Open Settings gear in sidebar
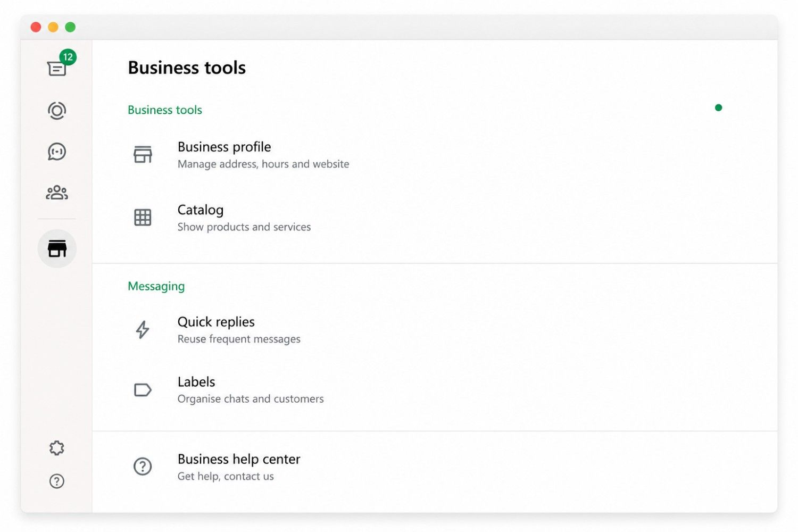This screenshot has width=798, height=532. (57, 448)
